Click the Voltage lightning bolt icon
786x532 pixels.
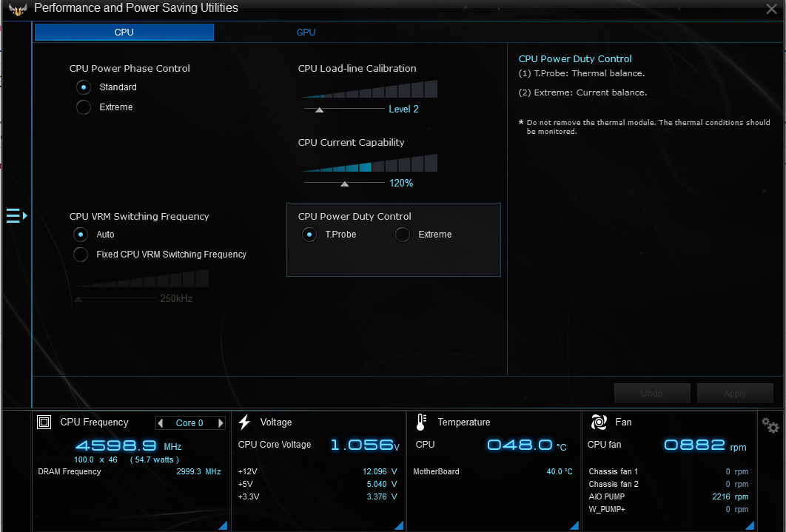pos(244,422)
